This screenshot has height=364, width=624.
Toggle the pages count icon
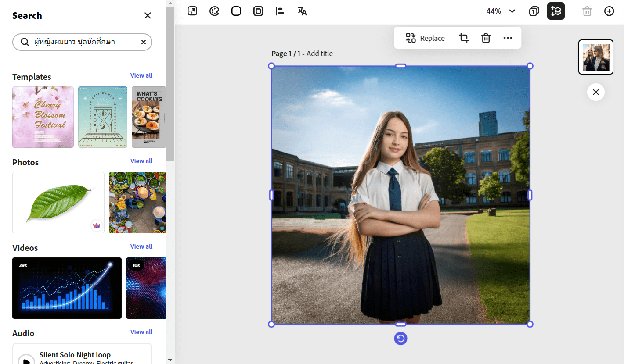click(x=534, y=11)
